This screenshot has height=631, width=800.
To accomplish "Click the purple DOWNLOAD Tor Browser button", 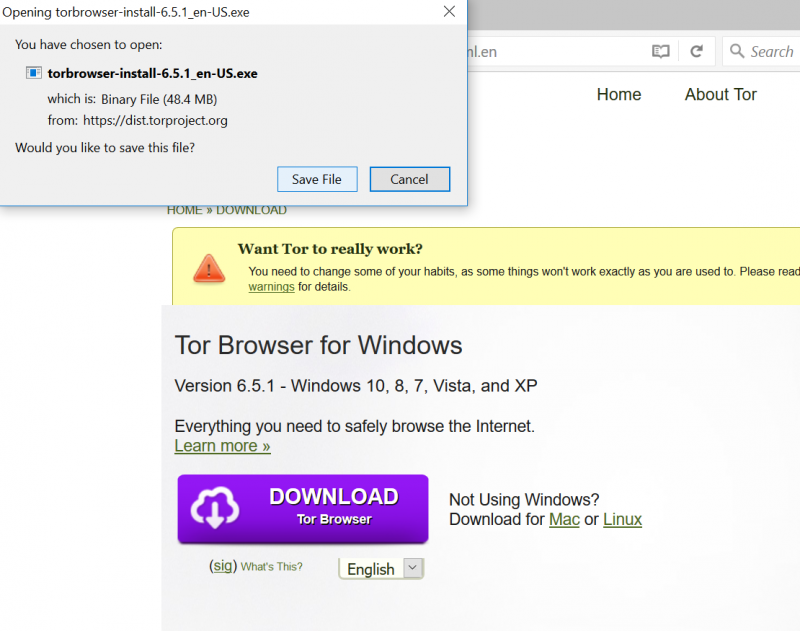I will coord(303,509).
